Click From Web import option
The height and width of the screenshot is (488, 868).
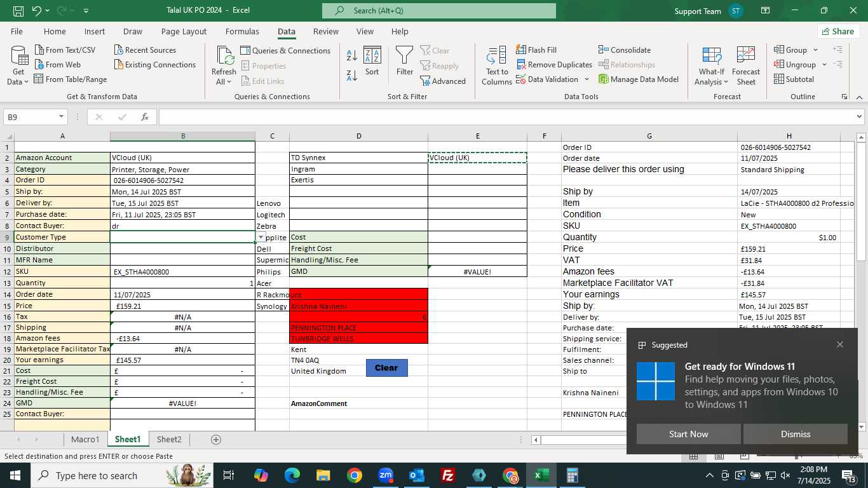click(57, 65)
